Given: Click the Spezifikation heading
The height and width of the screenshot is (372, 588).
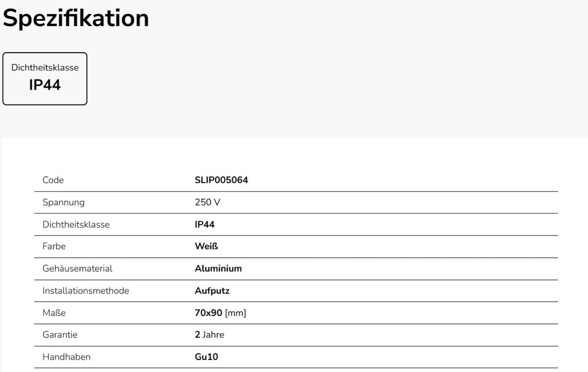Looking at the screenshot, I should click(x=76, y=18).
